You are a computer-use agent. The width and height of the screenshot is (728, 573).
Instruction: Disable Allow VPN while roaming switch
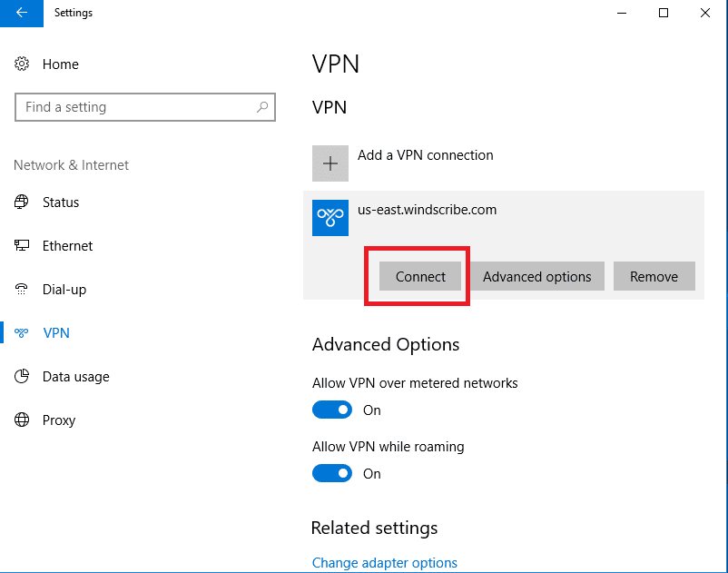coord(332,474)
